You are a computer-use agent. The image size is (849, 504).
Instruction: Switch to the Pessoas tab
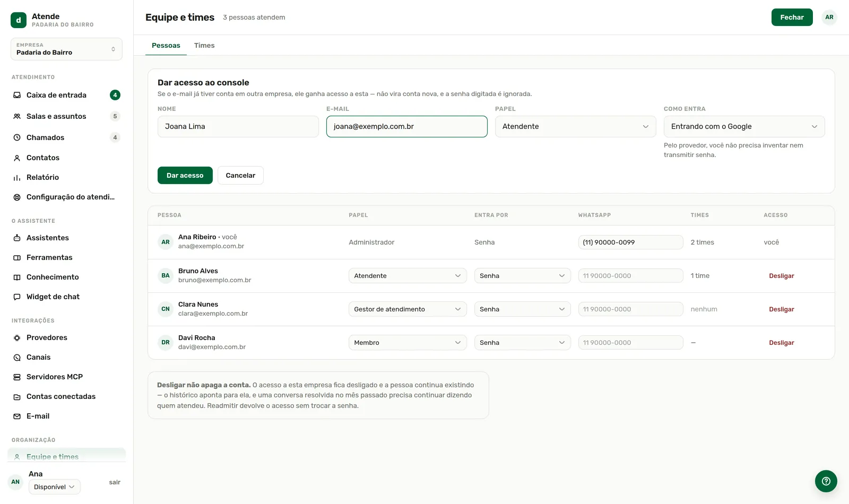[166, 46]
